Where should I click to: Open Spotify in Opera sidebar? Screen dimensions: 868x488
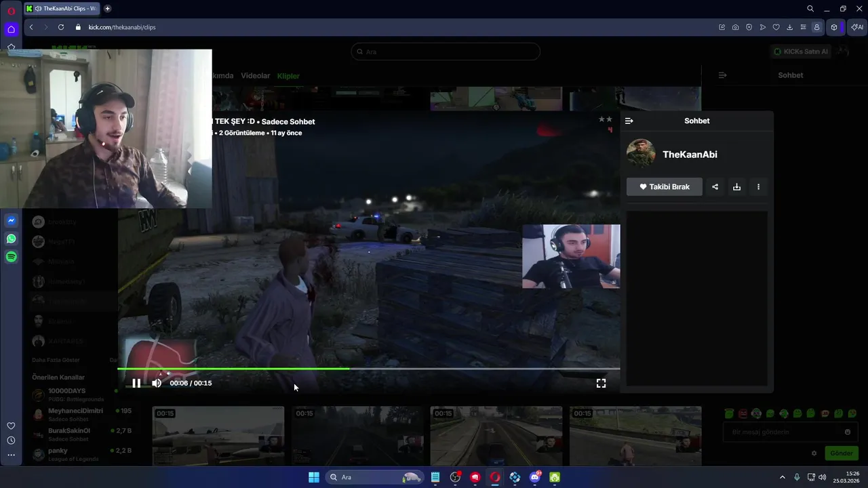click(11, 257)
